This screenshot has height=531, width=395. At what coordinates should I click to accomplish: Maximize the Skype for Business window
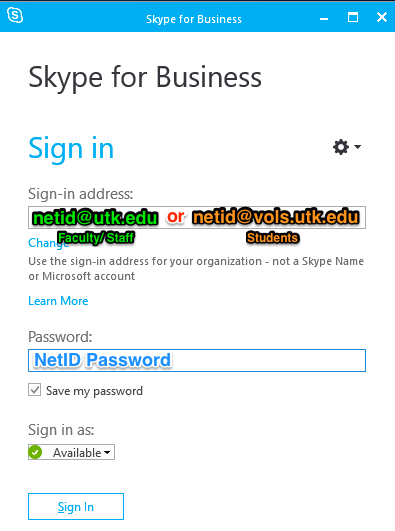353,17
